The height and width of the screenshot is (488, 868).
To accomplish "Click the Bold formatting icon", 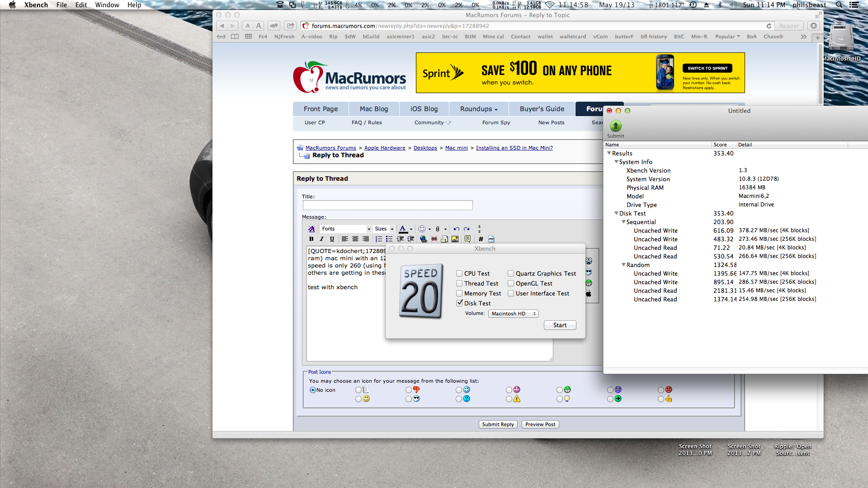I will [311, 239].
